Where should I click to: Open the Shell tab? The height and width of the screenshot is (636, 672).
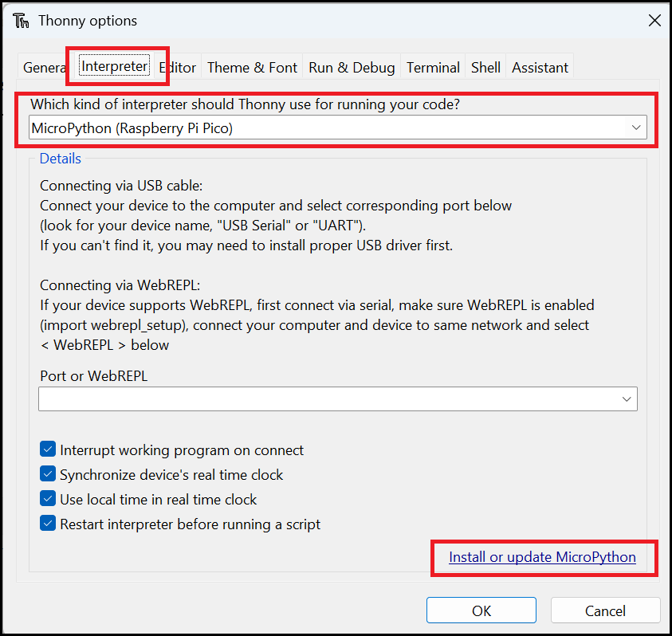coord(485,67)
